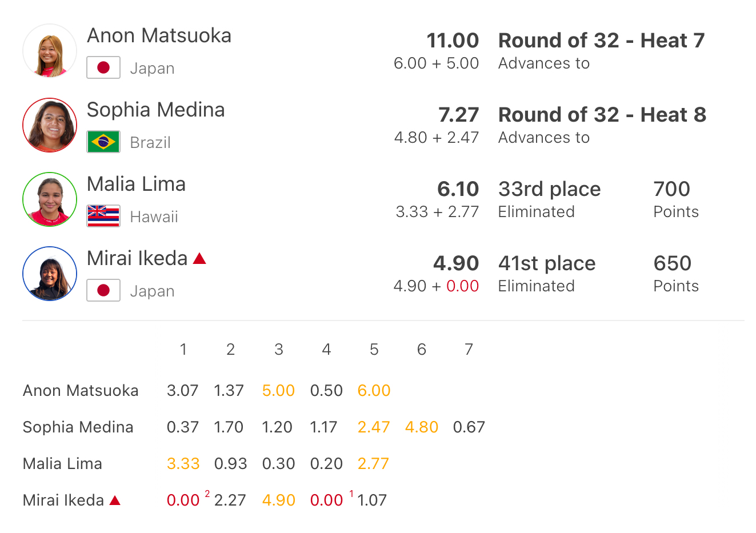Open Sophia Medina's athlete name link
The image size is (756, 533).
155,110
